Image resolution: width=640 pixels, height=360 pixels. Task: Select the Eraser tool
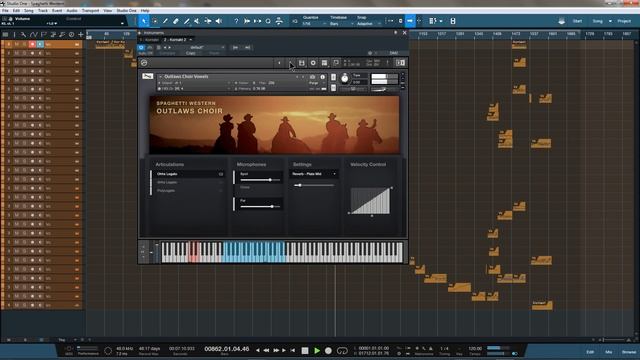pos(176,21)
